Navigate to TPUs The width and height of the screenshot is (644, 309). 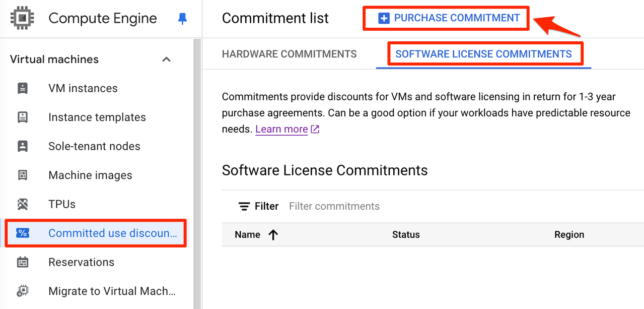(x=62, y=204)
